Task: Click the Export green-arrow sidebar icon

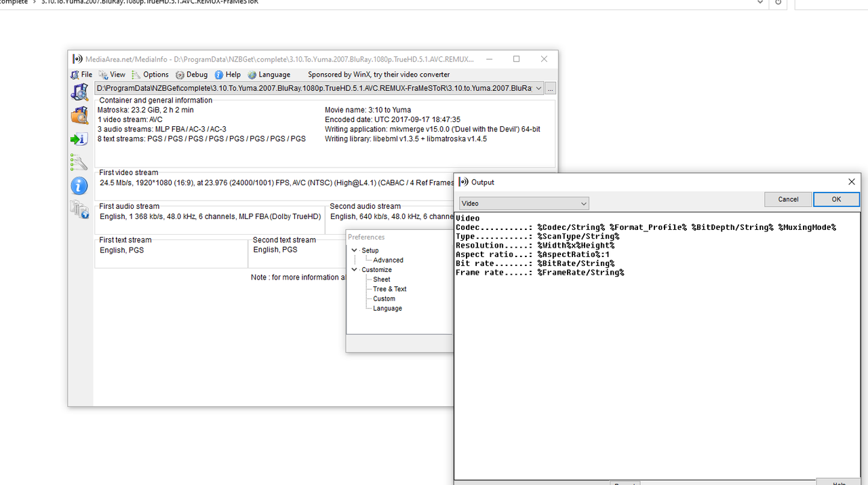Action: click(79, 139)
